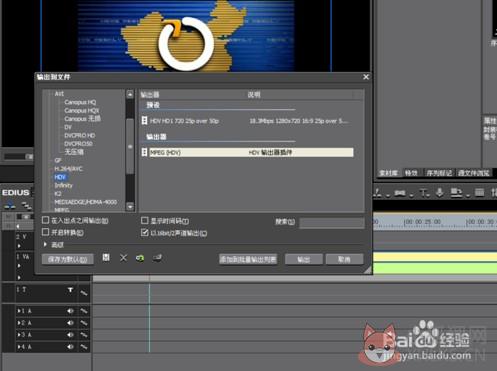The width and height of the screenshot is (497, 371).
Task: Click the search input field
Action: pyautogui.click(x=332, y=222)
